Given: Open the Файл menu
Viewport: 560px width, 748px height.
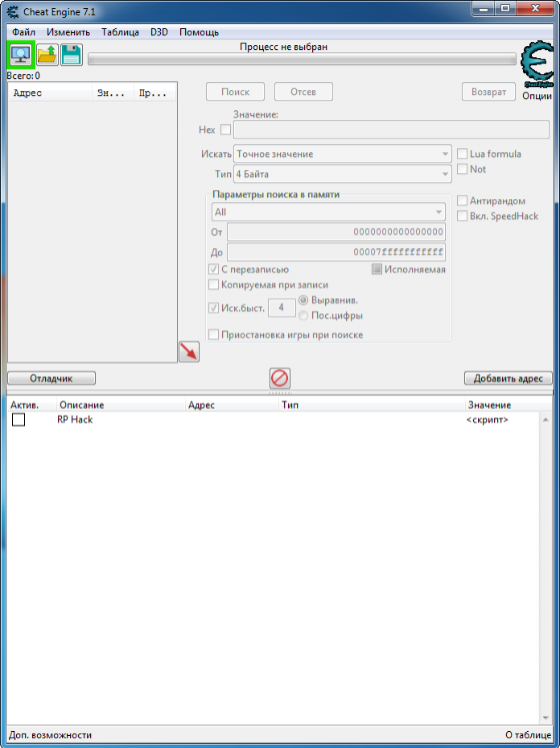Looking at the screenshot, I should (x=24, y=32).
